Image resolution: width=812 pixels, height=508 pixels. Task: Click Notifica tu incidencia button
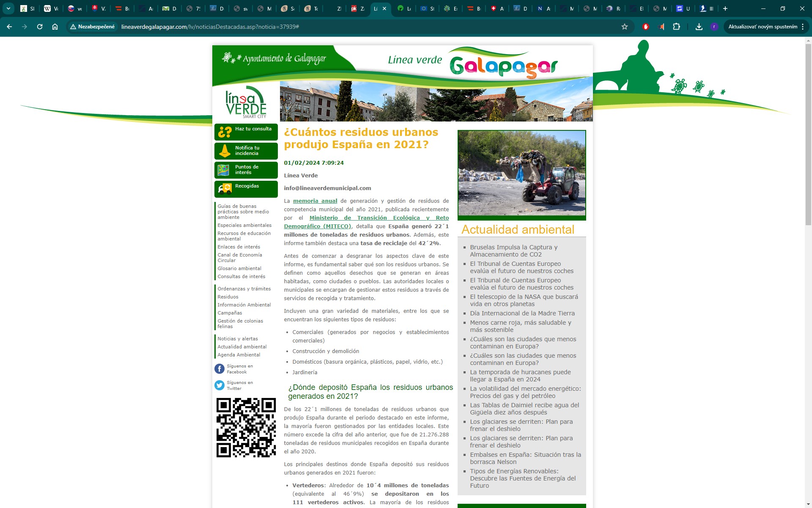pos(246,151)
